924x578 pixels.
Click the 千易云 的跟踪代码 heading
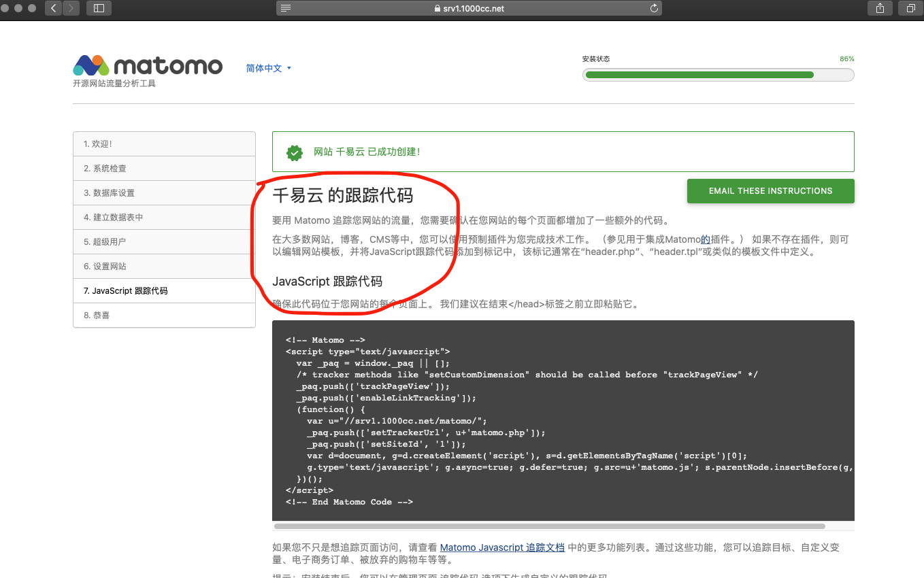pos(343,196)
